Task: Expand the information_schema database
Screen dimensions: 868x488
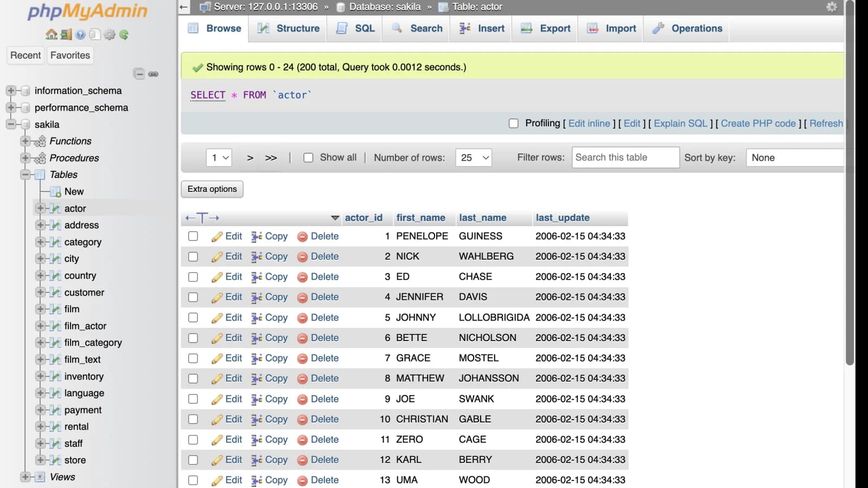Action: click(11, 91)
